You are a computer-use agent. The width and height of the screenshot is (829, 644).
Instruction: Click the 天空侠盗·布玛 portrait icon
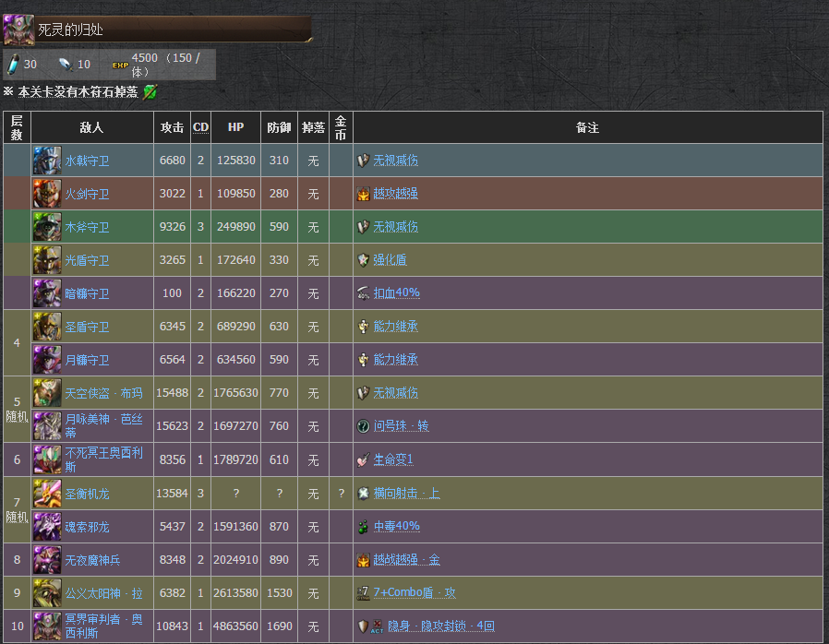pos(47,393)
